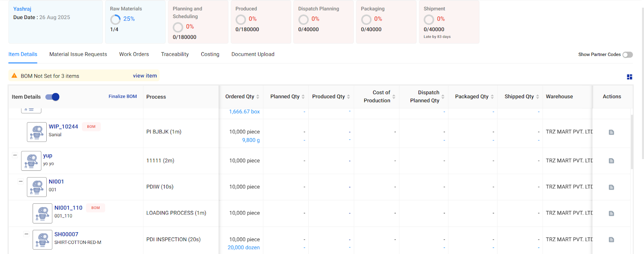Click the document action icon for yup

point(611,161)
